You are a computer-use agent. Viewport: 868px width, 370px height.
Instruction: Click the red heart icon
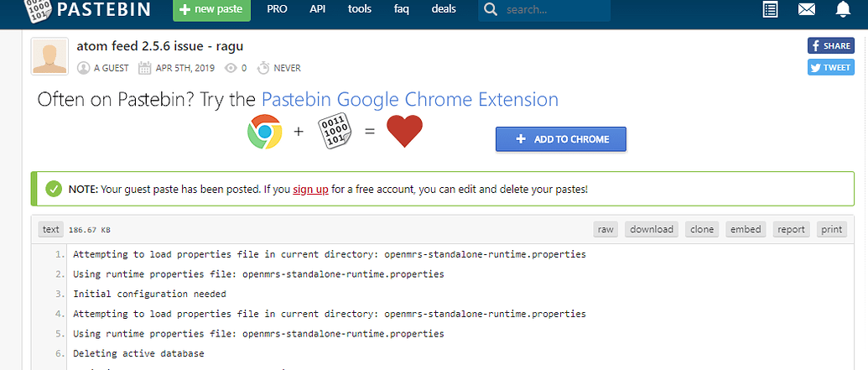(x=405, y=132)
